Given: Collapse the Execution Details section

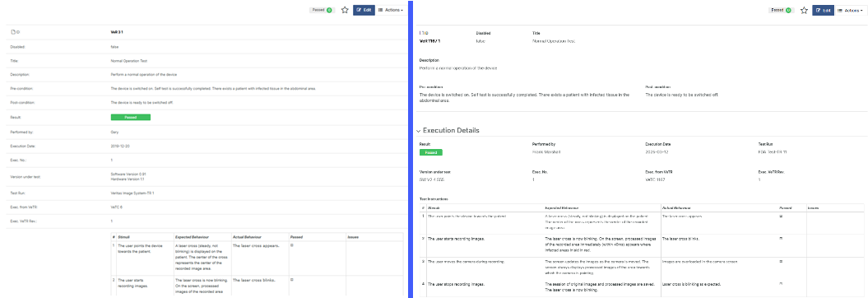Looking at the screenshot, I should pos(419,131).
